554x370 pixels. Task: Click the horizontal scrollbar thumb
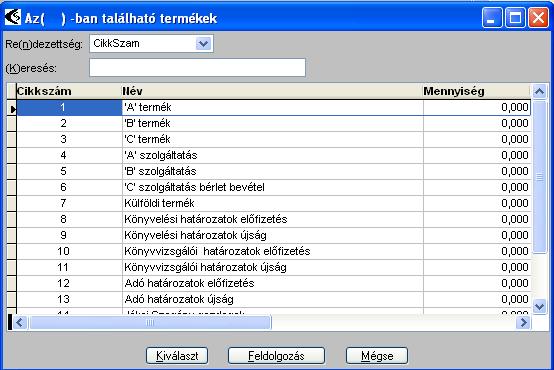tap(150, 322)
